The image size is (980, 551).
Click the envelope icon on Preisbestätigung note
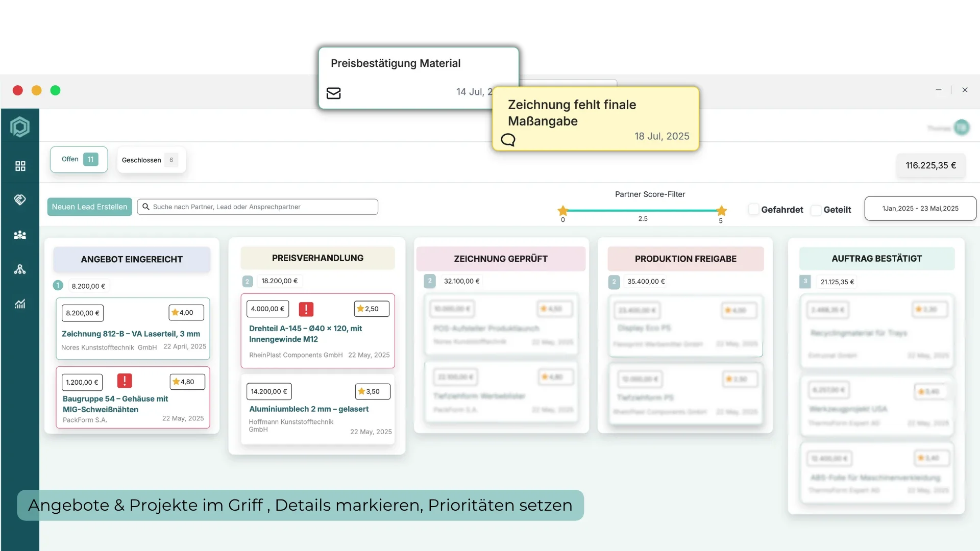point(333,93)
